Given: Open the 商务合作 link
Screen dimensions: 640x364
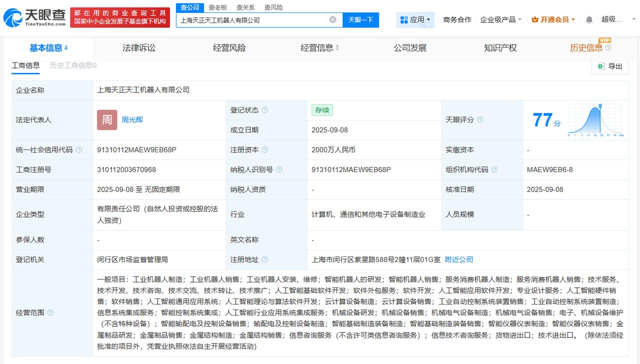Looking at the screenshot, I should [457, 19].
